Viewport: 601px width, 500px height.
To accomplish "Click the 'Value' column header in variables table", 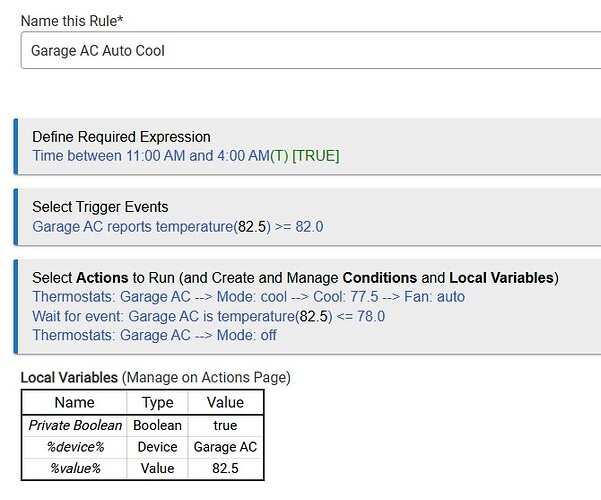I will (225, 403).
